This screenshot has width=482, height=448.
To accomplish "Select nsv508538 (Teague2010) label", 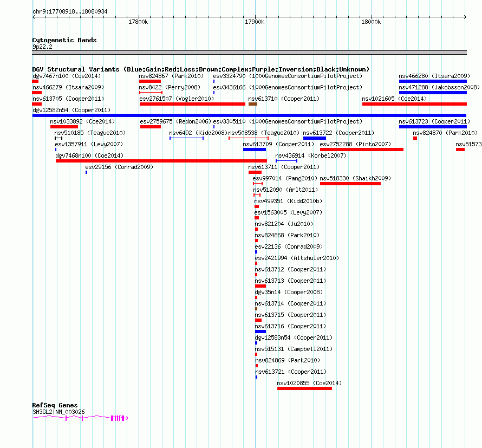I will (264, 133).
